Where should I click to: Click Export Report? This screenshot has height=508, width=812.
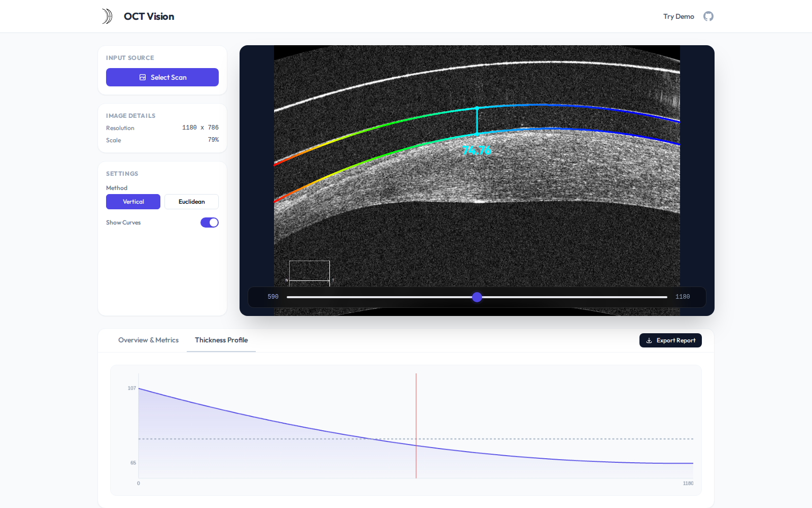(670, 340)
